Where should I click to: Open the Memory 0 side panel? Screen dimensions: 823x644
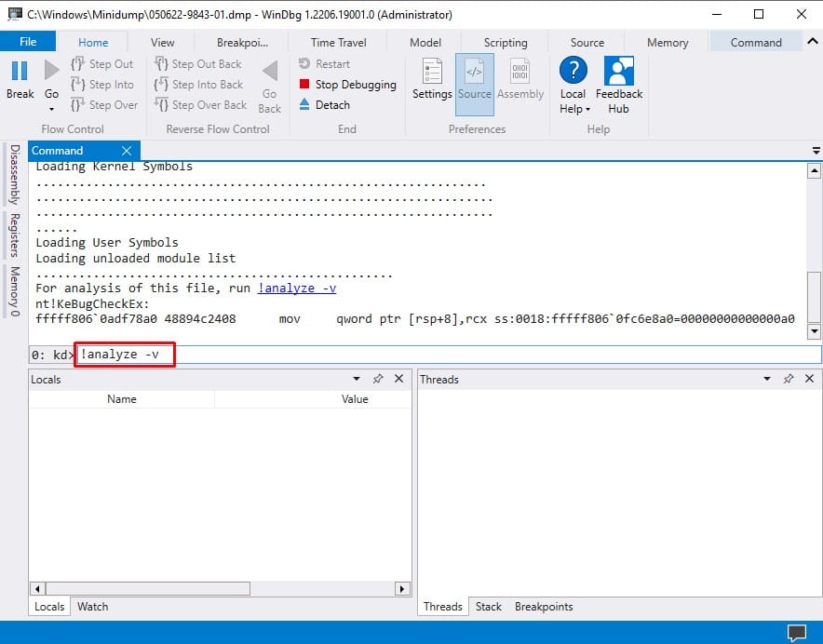tap(15, 291)
